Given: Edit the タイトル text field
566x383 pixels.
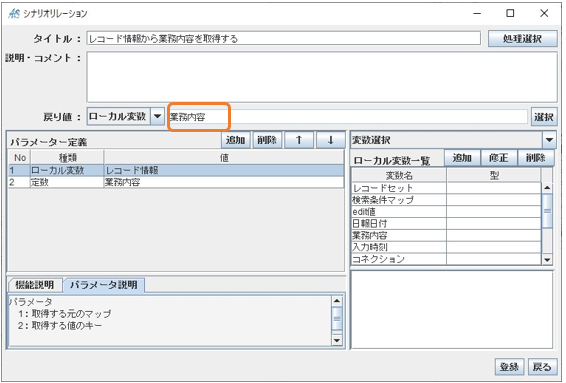Looking at the screenshot, I should point(284,38).
